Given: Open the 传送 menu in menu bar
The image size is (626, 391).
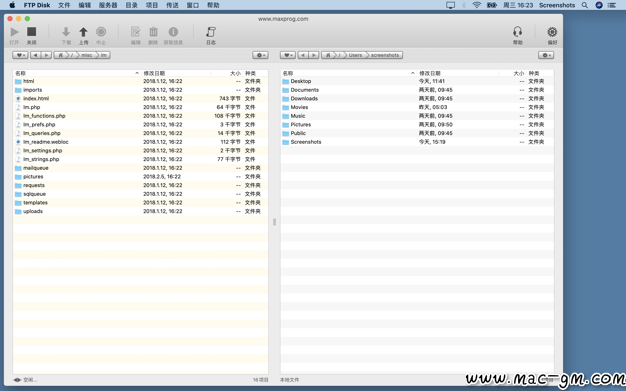Looking at the screenshot, I should (x=172, y=5).
